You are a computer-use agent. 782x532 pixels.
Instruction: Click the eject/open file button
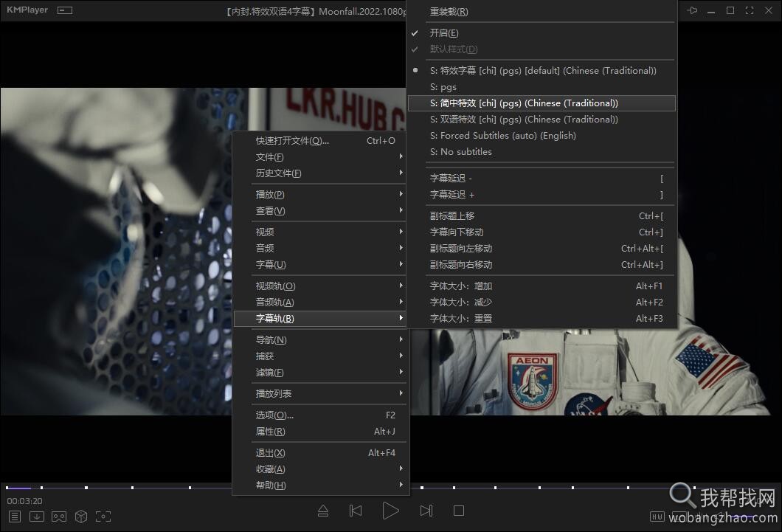point(323,511)
